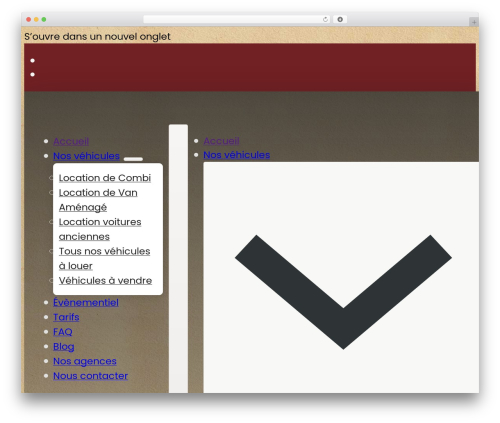
Task: Select Location voitures anciennes item
Action: click(x=100, y=229)
